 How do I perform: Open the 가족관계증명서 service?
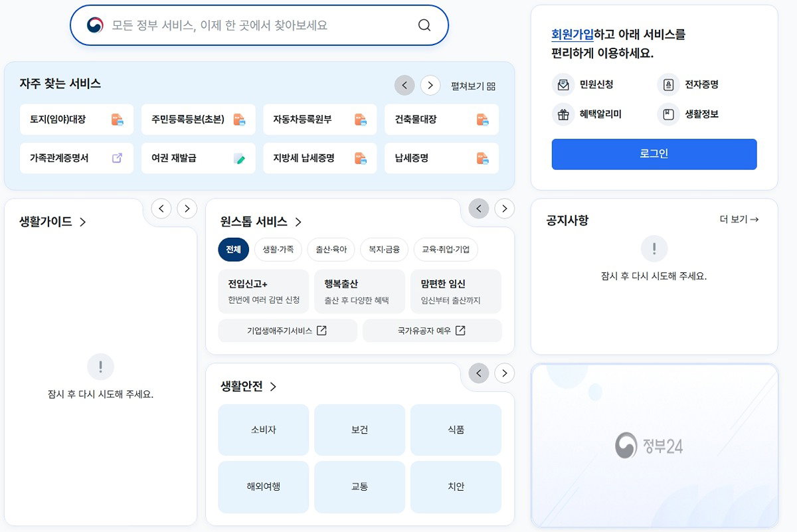(x=76, y=158)
